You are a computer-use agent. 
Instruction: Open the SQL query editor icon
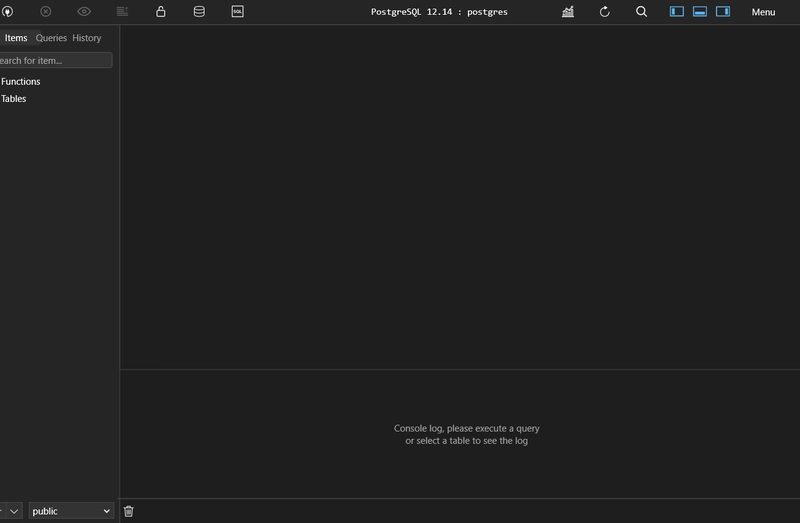[x=238, y=11]
